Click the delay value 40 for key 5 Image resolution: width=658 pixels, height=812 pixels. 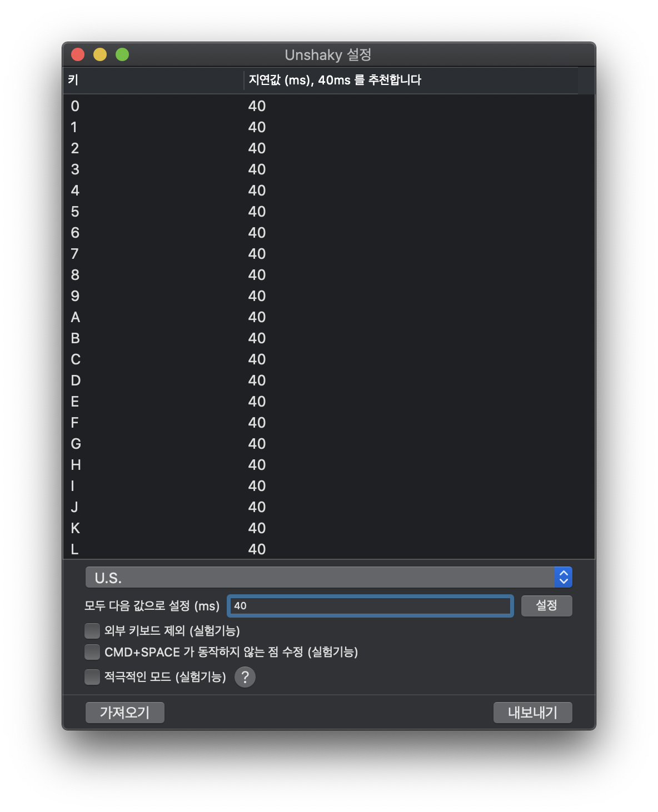tap(257, 212)
